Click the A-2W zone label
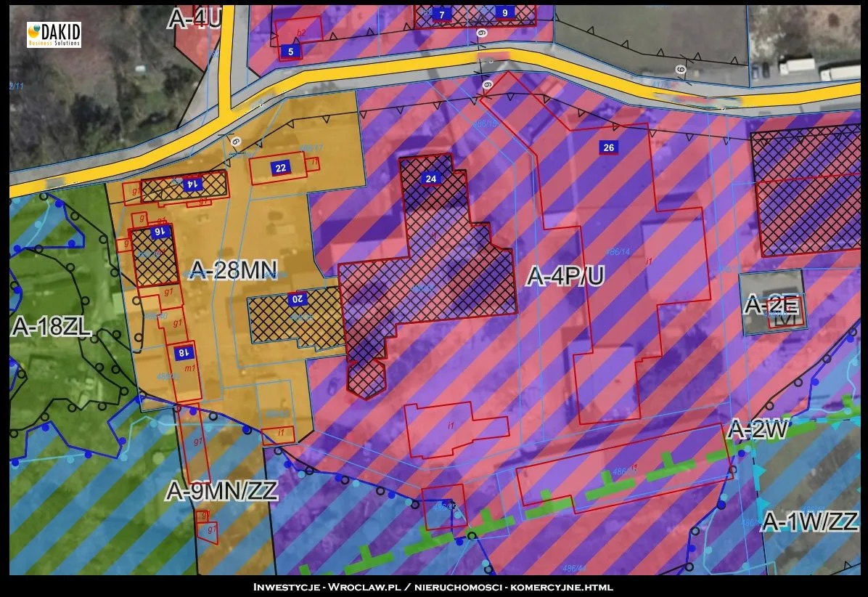The height and width of the screenshot is (597, 868). point(758,430)
